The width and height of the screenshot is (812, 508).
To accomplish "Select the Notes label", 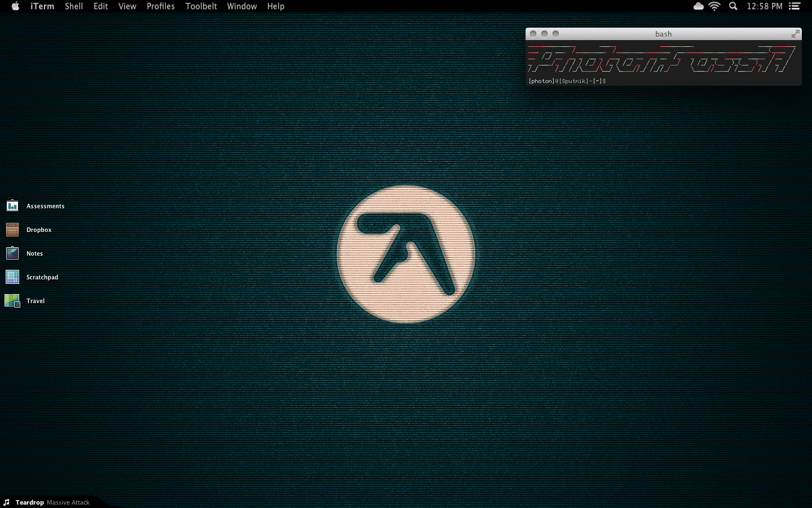I will tap(34, 253).
